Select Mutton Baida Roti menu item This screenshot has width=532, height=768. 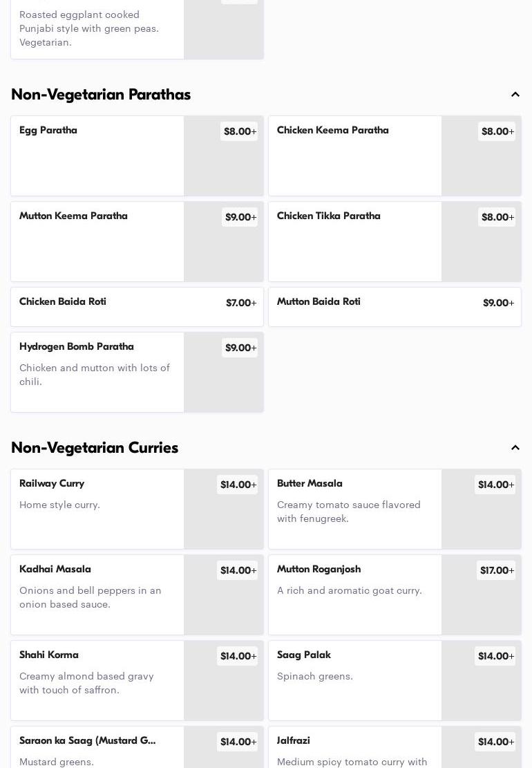pyautogui.click(x=319, y=302)
